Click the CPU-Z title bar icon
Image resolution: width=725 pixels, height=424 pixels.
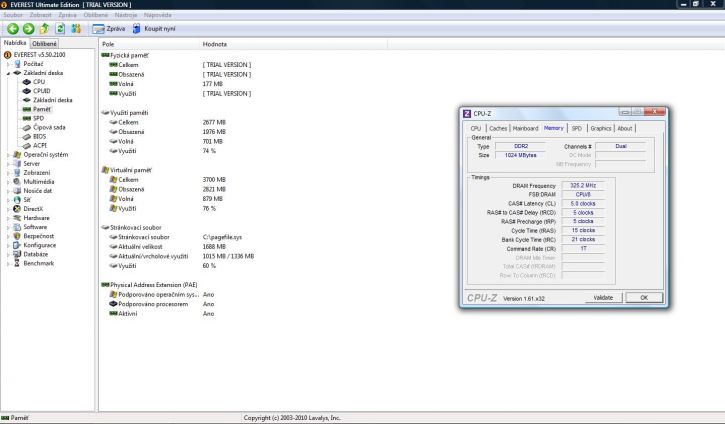pyautogui.click(x=467, y=114)
